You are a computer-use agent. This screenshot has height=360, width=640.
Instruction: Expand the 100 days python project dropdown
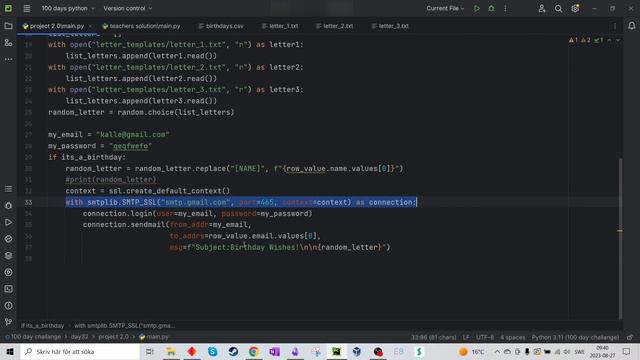(x=68, y=8)
